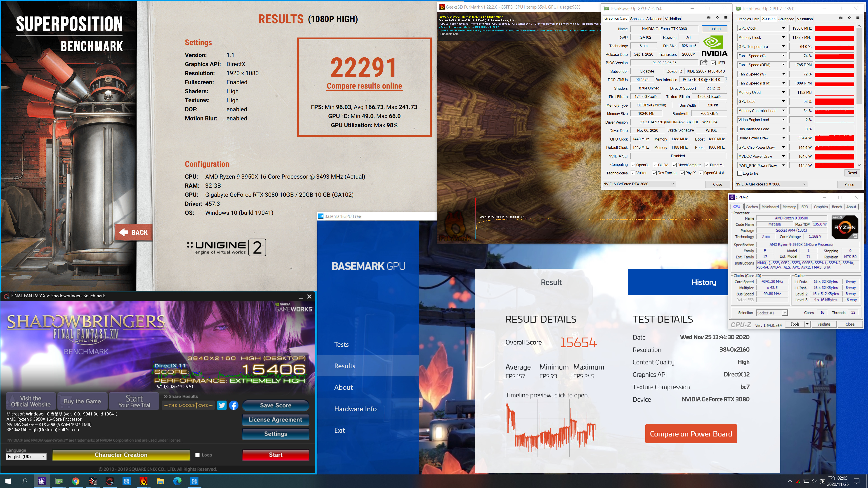Click Compare results online in Superposition
868x488 pixels.
364,86
